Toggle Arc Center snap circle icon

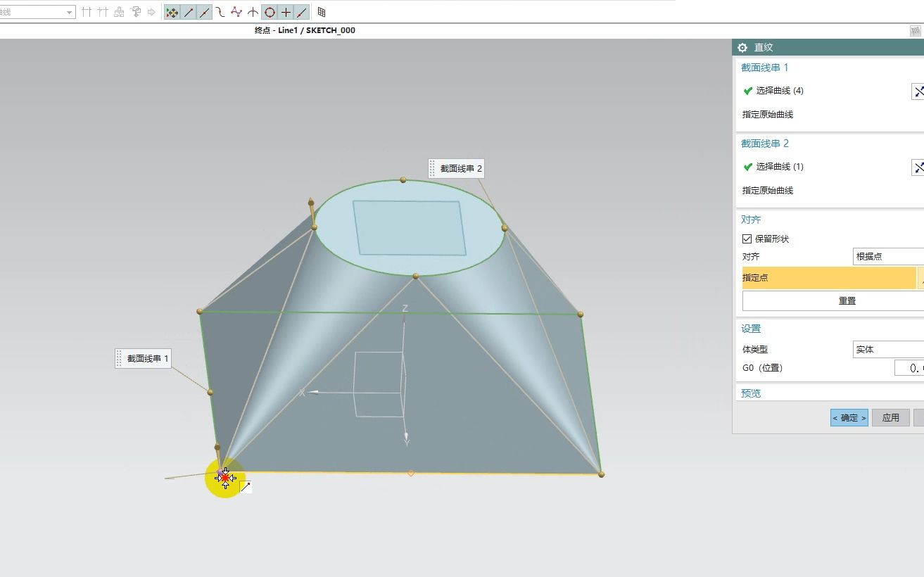tap(269, 13)
